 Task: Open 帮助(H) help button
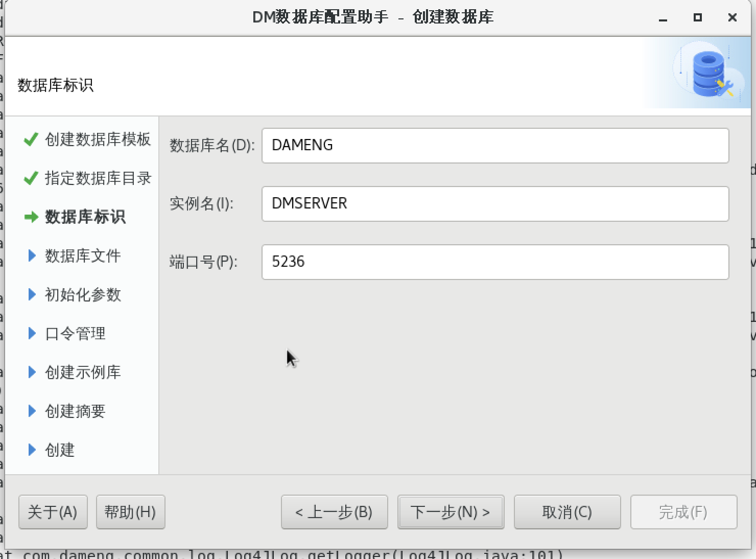click(x=130, y=512)
